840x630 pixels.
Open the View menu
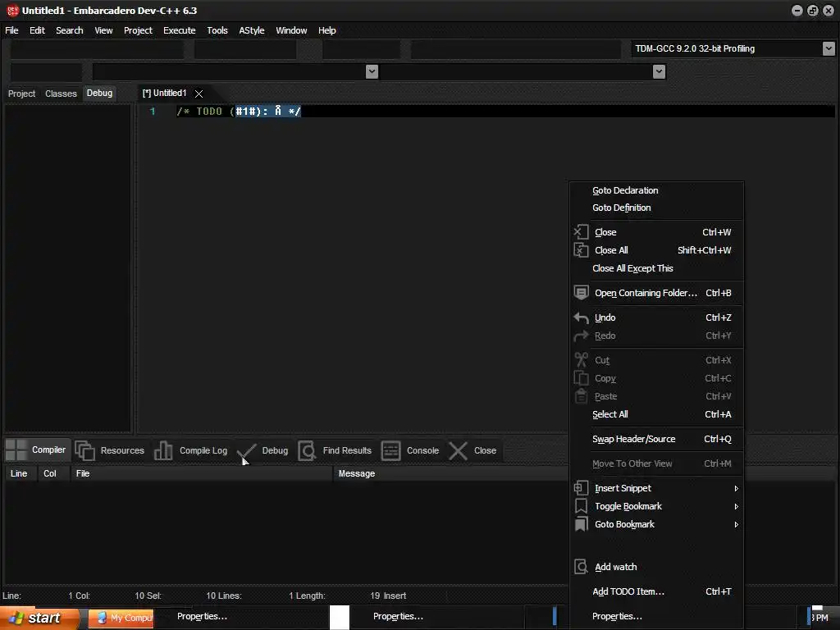[103, 30]
